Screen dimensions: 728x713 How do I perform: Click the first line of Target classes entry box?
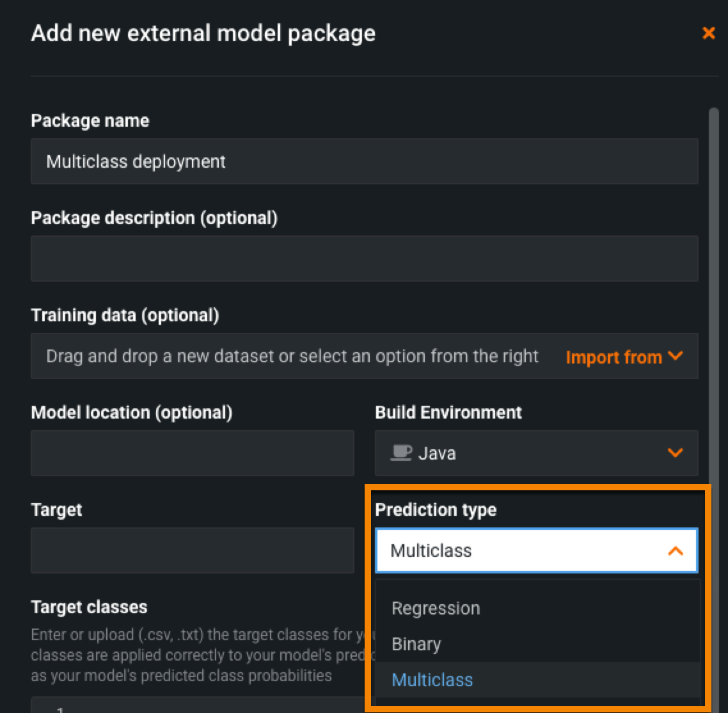192,708
